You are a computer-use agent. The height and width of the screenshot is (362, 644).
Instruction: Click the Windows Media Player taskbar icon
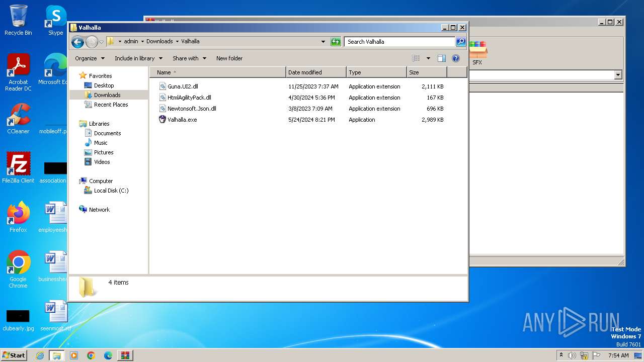[74, 355]
